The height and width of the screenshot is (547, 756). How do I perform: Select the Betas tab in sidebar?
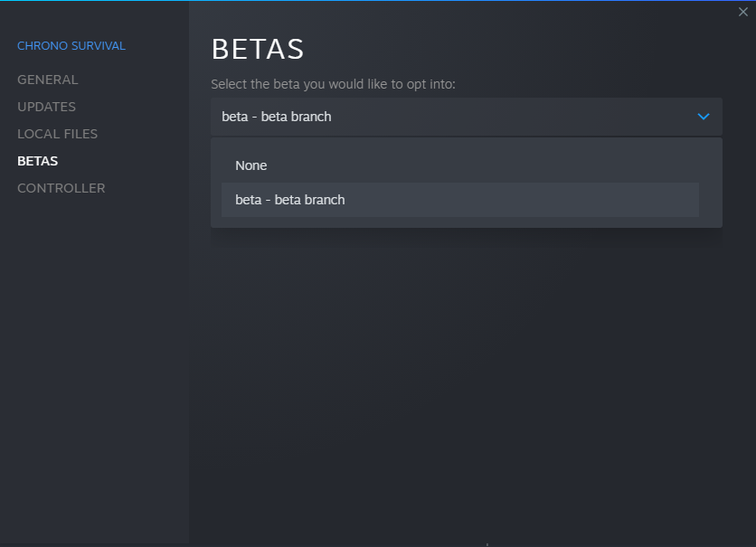(37, 161)
